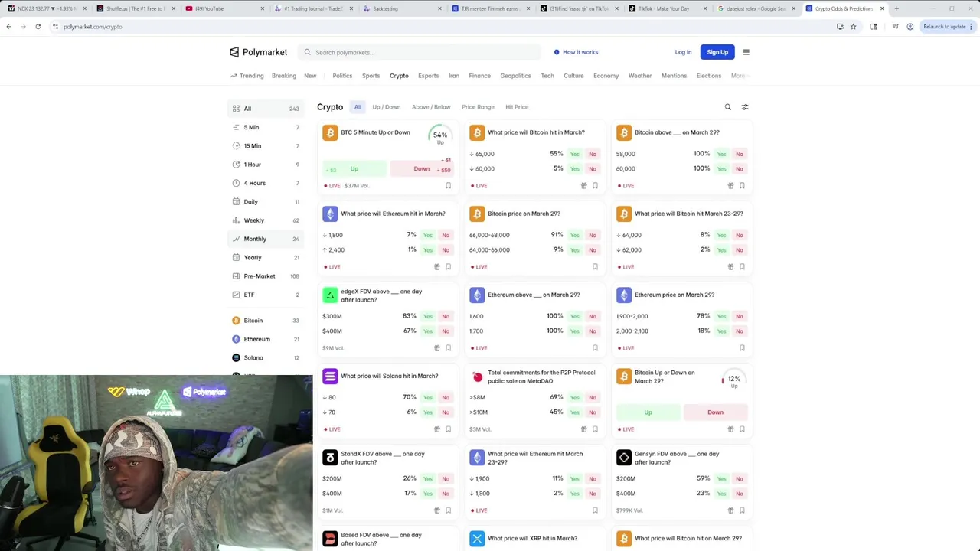Open the filter settings sliders icon
This screenshot has width=980, height=551.
(745, 107)
